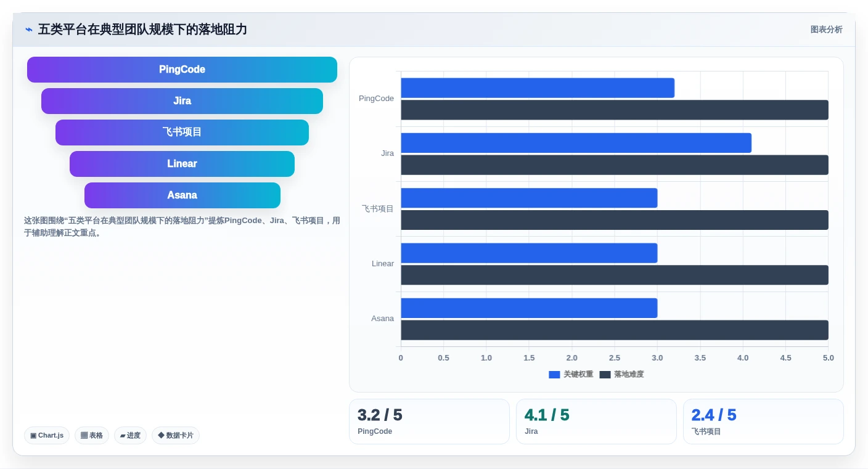Click the title 五类平台在典型团队规模下的落地阻力

[x=142, y=30]
